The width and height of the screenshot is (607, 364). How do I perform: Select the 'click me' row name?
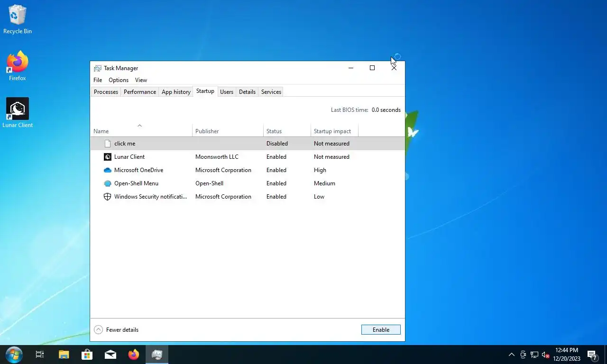point(125,144)
